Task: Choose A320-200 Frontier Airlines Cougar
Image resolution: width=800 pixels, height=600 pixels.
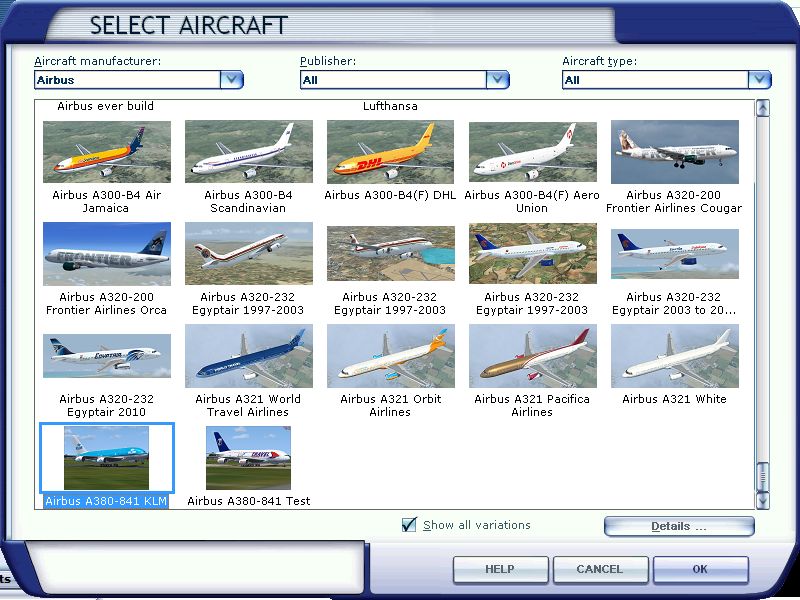Action: [x=674, y=152]
